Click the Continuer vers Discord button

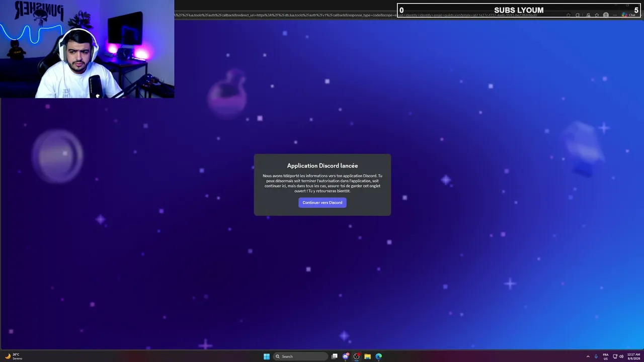pyautogui.click(x=322, y=203)
